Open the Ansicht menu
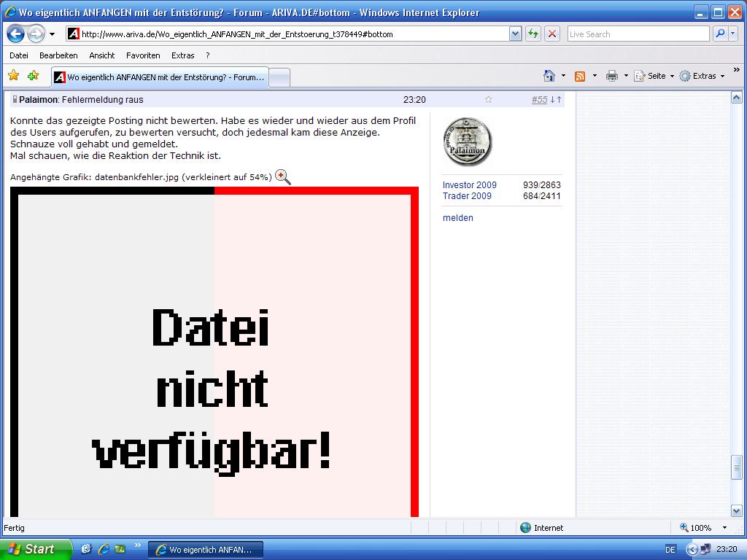 pos(101,55)
